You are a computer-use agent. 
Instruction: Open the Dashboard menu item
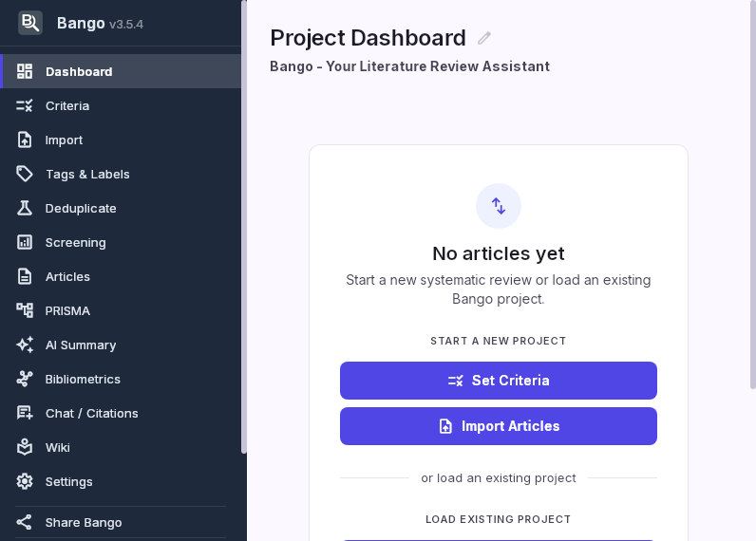[x=122, y=71]
